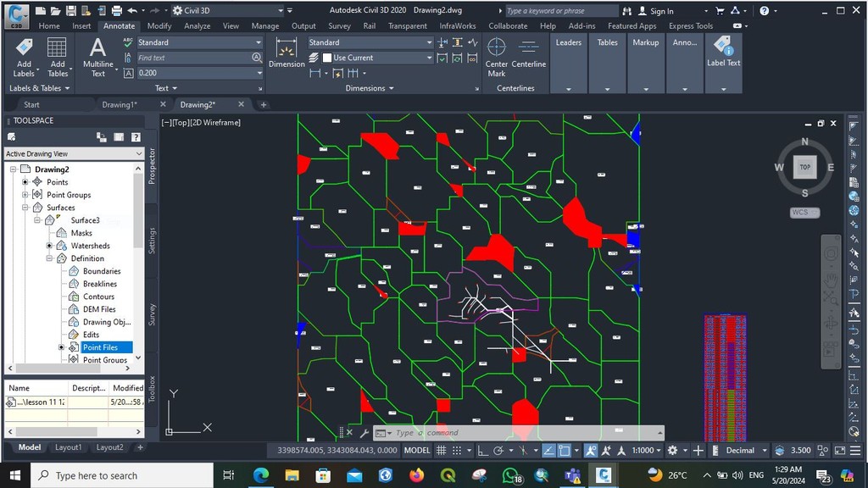Expand the Watersheds tree node
868x488 pixels.
(x=49, y=246)
